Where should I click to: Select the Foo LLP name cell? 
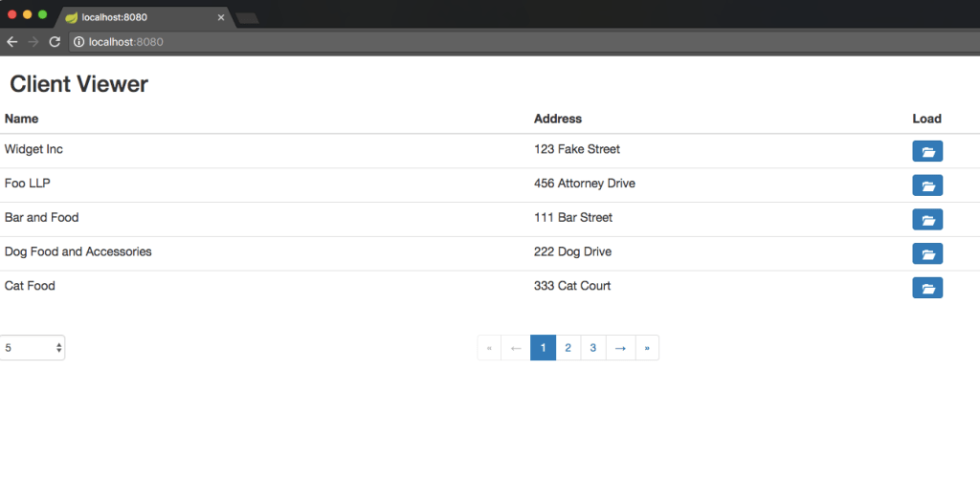pyautogui.click(x=28, y=184)
